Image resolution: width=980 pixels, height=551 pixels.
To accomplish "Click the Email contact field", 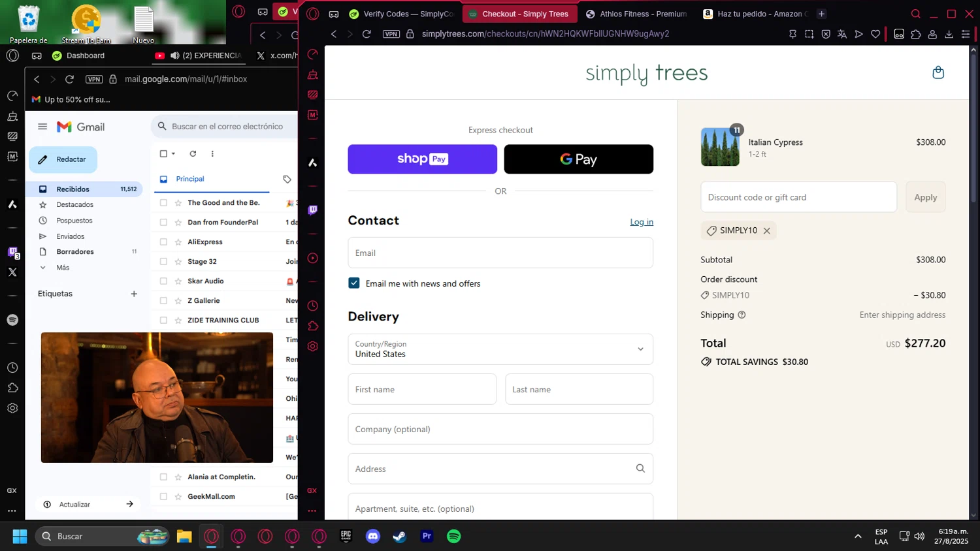I will click(500, 253).
